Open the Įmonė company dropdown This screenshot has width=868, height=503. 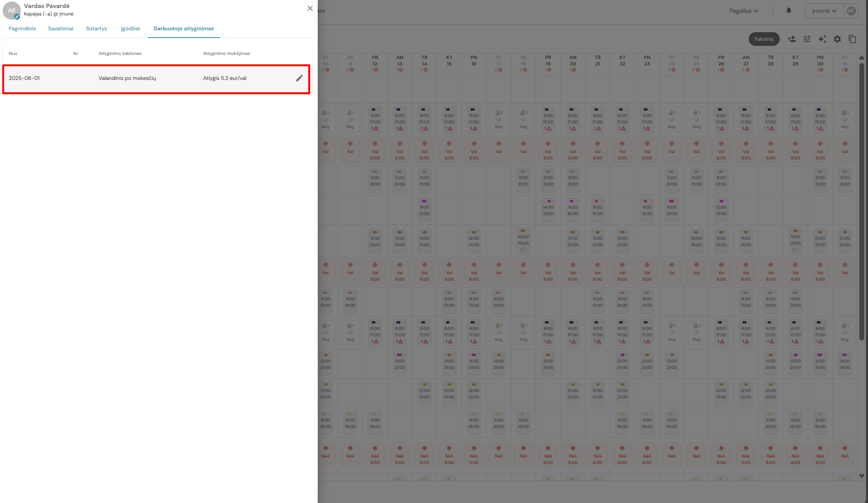[824, 11]
